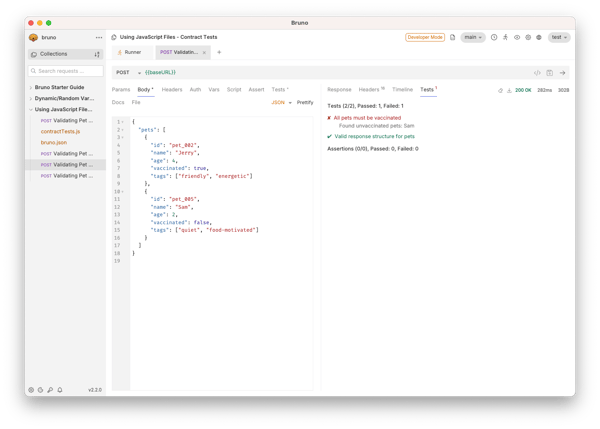Collapse the Using JavaScript File... collection
Image resolution: width=600 pixels, height=429 pixels.
click(x=31, y=109)
